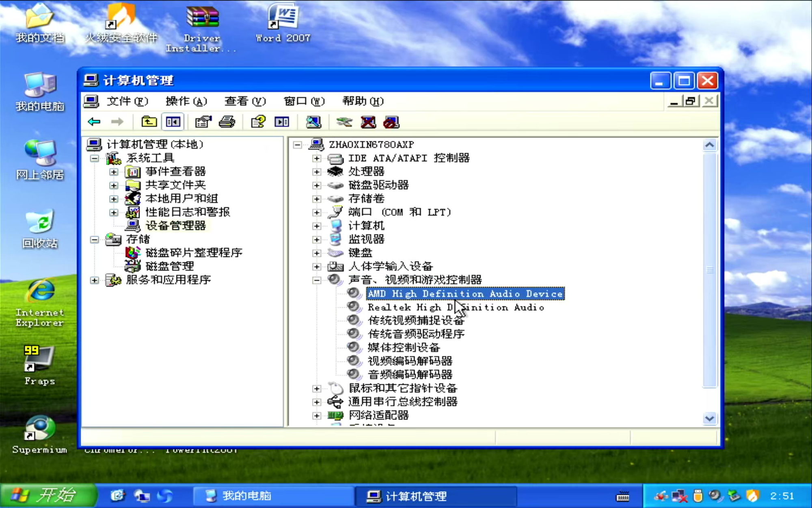Expand 磁盘驱动器 device node

317,185
